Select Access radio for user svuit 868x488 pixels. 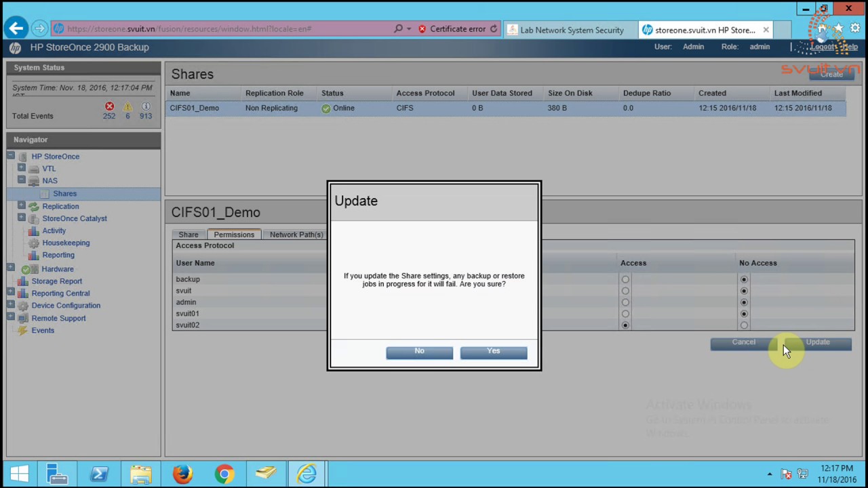click(x=625, y=291)
